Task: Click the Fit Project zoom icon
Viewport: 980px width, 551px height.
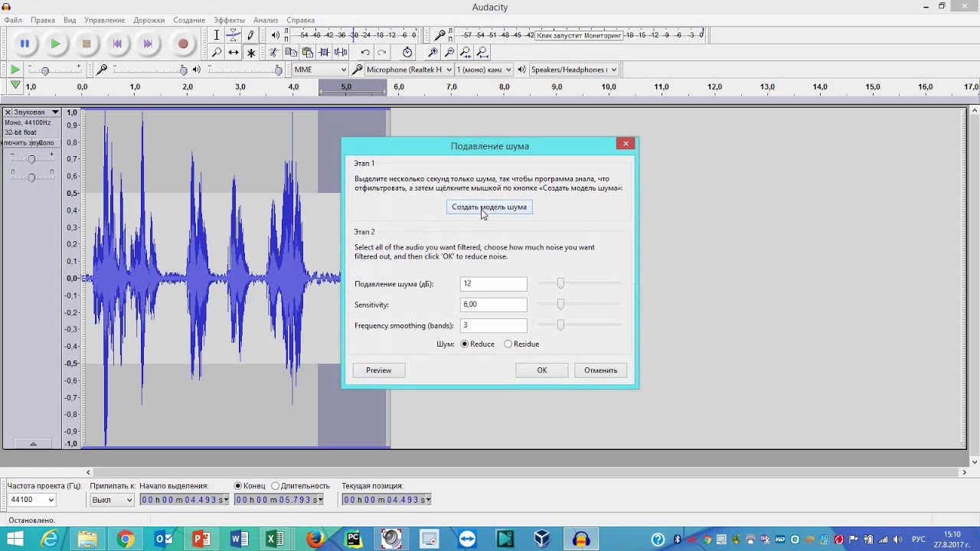Action: pyautogui.click(x=482, y=53)
